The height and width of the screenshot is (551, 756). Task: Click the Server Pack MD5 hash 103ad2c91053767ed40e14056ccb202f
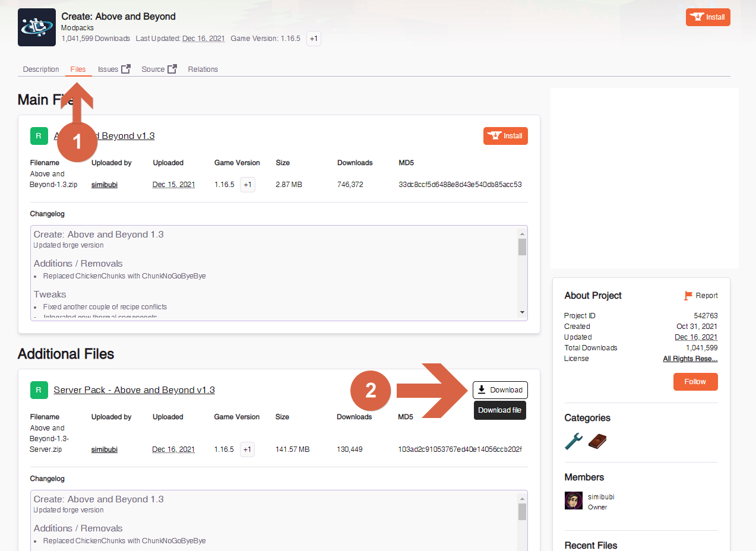tap(460, 449)
